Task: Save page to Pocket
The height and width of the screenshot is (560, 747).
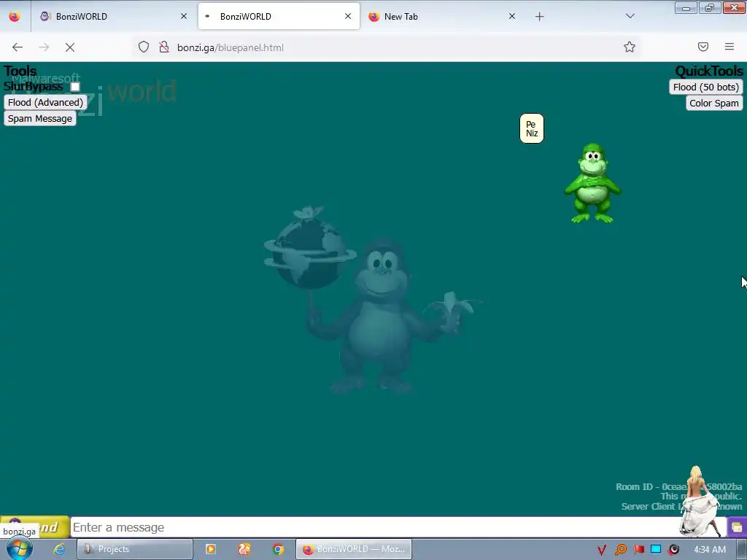Action: coord(703,47)
